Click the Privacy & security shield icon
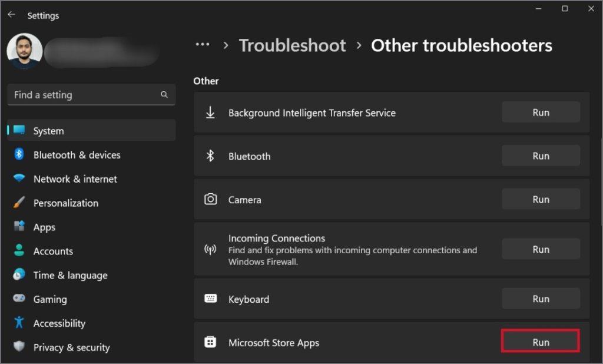Viewport: 603px width, 364px height. 19,346
